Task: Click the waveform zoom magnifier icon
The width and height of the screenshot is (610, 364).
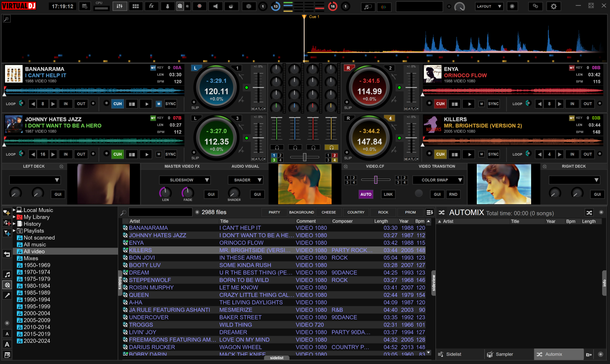Action: tap(6, 19)
